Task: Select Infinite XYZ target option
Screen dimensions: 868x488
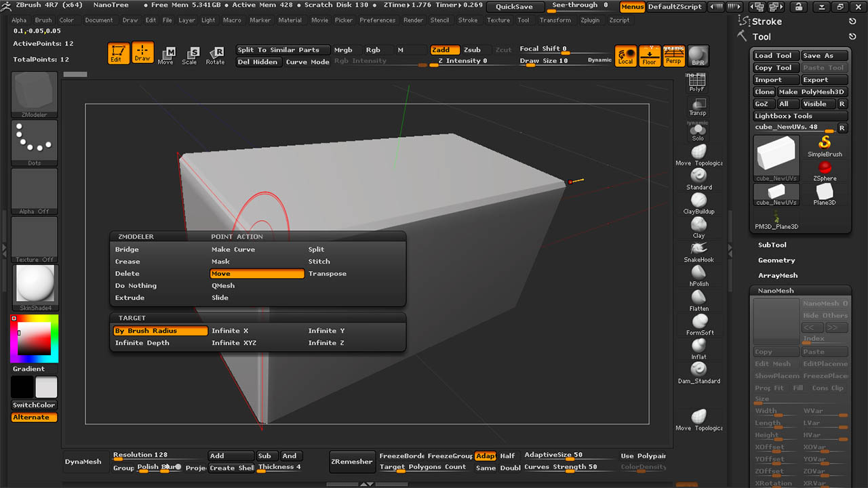Action: (233, 343)
